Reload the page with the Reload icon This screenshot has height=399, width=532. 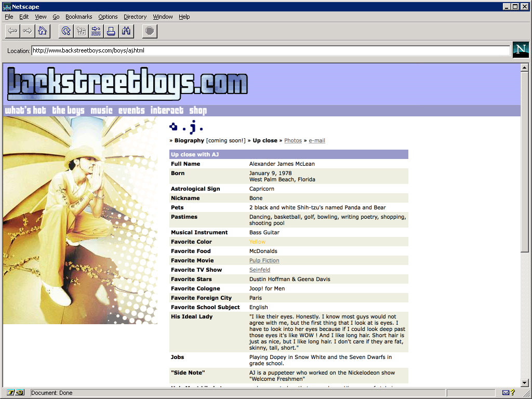(x=66, y=31)
